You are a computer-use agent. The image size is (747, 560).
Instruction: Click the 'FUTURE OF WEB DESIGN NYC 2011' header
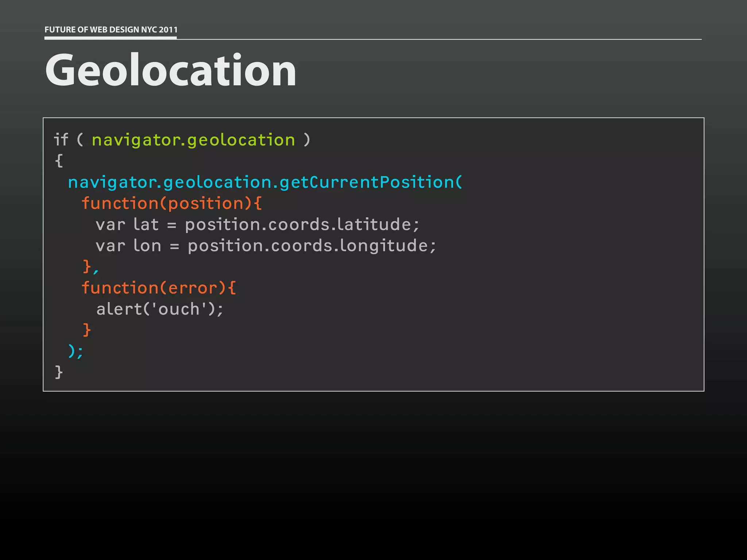click(111, 30)
